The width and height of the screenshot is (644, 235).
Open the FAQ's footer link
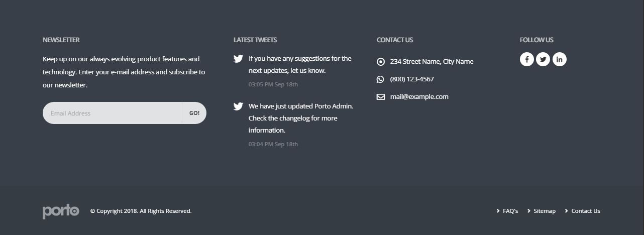(x=510, y=211)
